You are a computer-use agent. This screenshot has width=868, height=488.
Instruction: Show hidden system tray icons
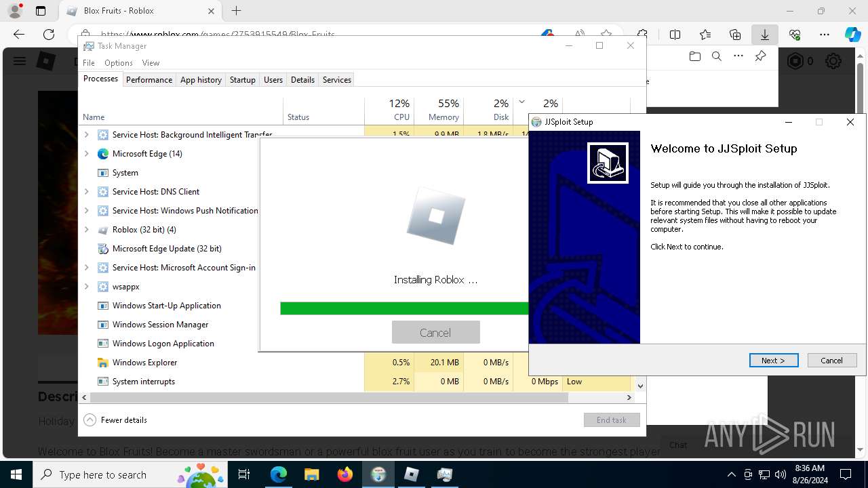[731, 474]
